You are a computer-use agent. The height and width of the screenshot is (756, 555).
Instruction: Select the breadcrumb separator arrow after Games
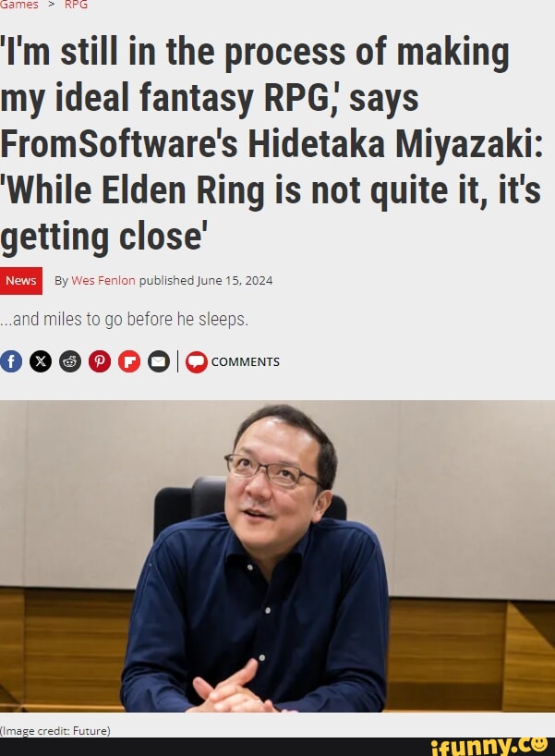(52, 5)
